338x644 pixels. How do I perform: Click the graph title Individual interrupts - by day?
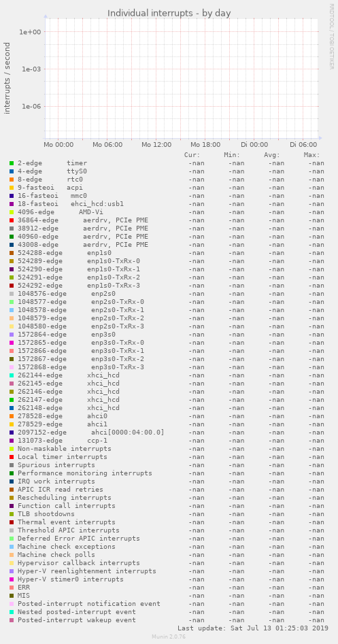coord(169,13)
